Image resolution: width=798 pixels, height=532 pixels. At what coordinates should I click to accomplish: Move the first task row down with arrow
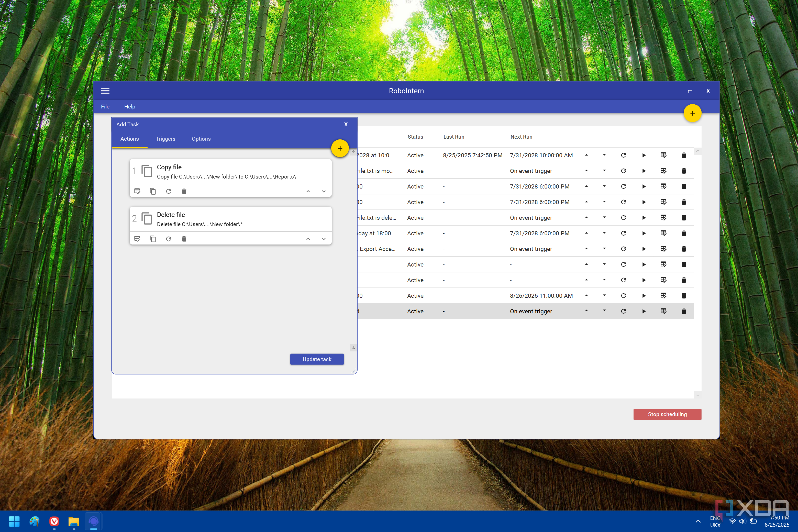pyautogui.click(x=604, y=155)
